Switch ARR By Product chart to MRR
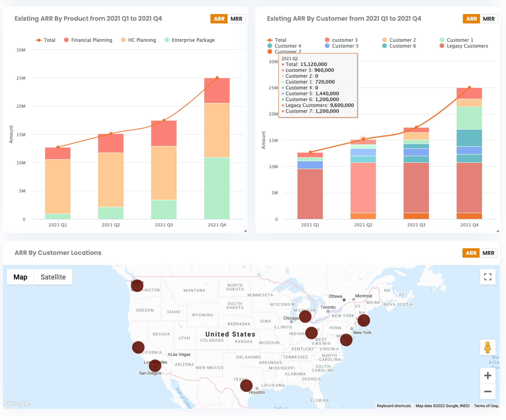This screenshot has height=420, width=506. coord(236,19)
